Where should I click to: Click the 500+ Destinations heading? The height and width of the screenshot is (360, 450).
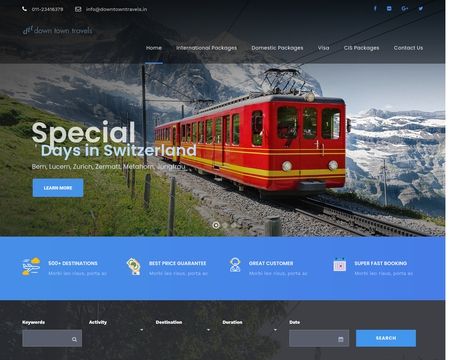[73, 263]
